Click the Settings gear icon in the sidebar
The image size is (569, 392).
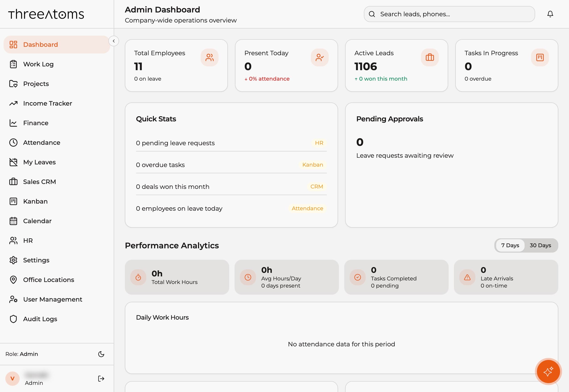(x=13, y=260)
